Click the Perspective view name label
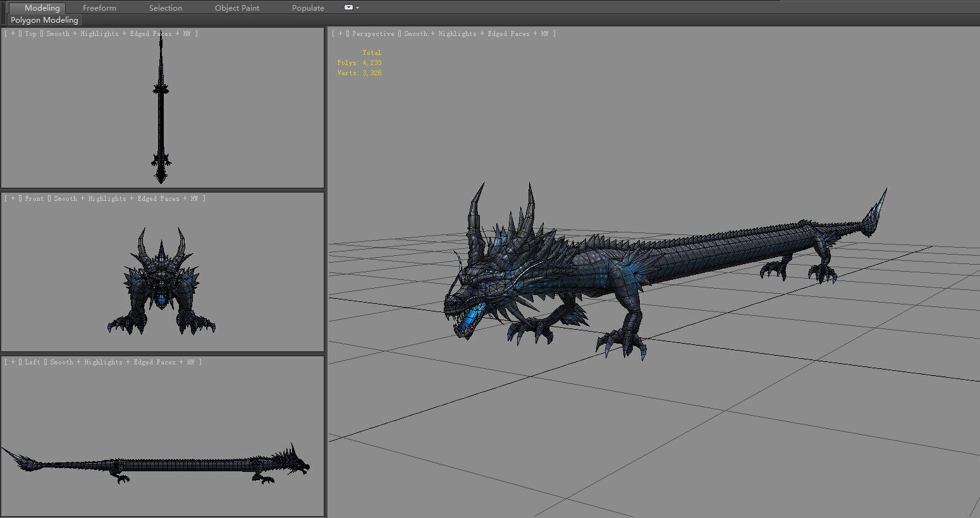The image size is (980, 518). click(373, 33)
